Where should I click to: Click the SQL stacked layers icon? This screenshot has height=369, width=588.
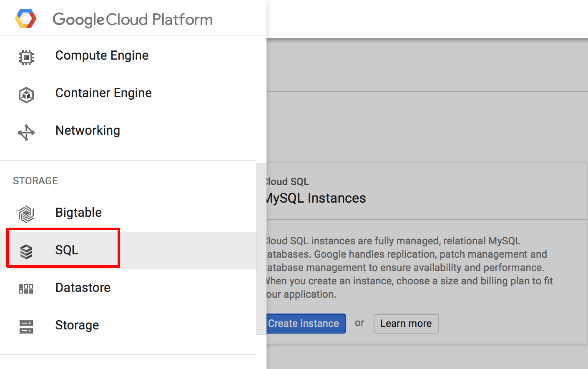click(26, 251)
